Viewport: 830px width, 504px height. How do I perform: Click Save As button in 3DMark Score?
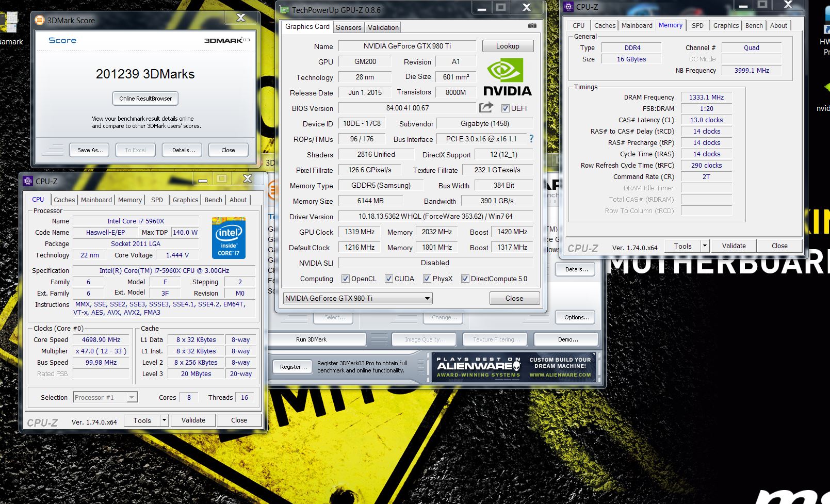point(90,150)
